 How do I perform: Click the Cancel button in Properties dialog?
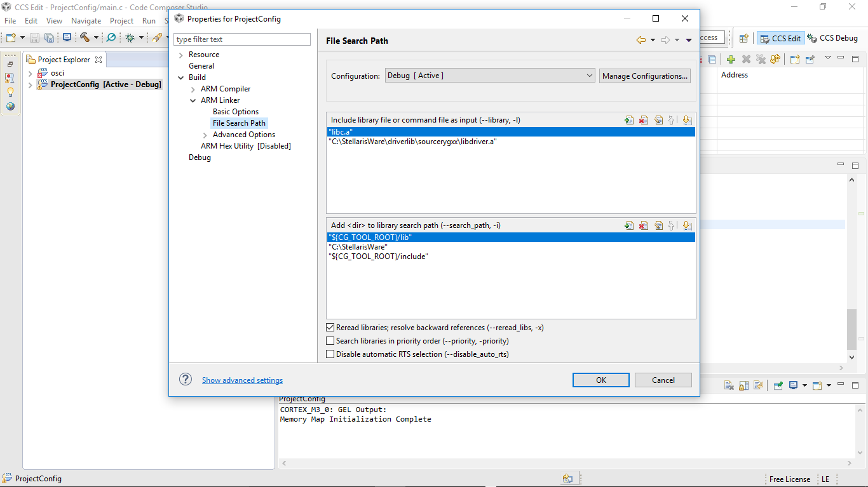click(x=663, y=380)
